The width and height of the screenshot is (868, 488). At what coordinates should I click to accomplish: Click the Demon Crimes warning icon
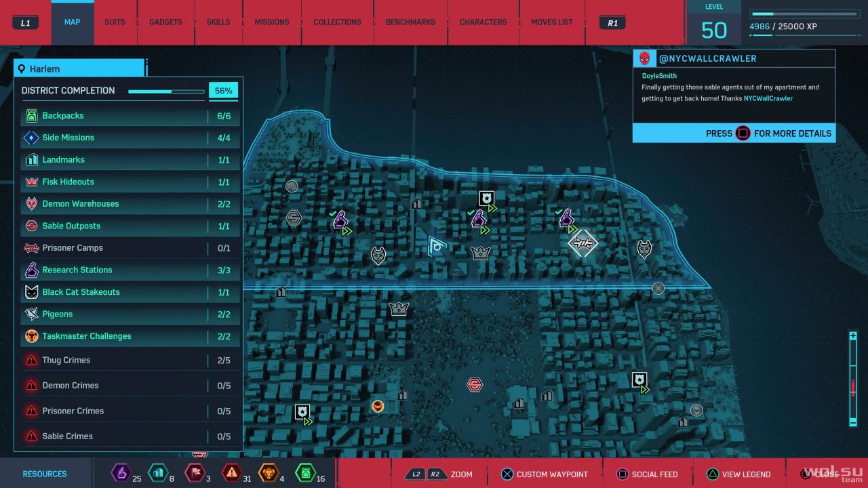click(31, 385)
